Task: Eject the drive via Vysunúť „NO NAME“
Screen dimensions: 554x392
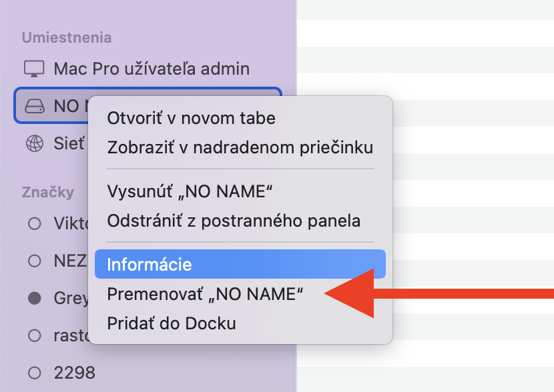Action: point(190,191)
